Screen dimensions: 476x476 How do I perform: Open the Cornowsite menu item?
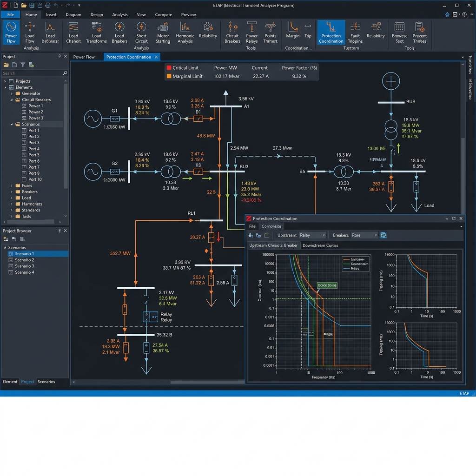pos(271,226)
